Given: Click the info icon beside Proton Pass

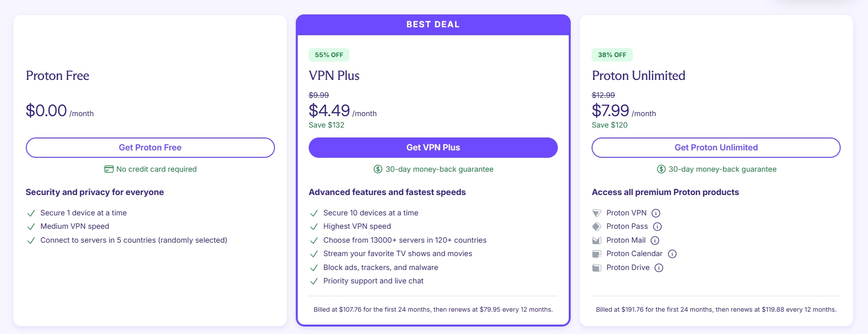Looking at the screenshot, I should coord(657,227).
